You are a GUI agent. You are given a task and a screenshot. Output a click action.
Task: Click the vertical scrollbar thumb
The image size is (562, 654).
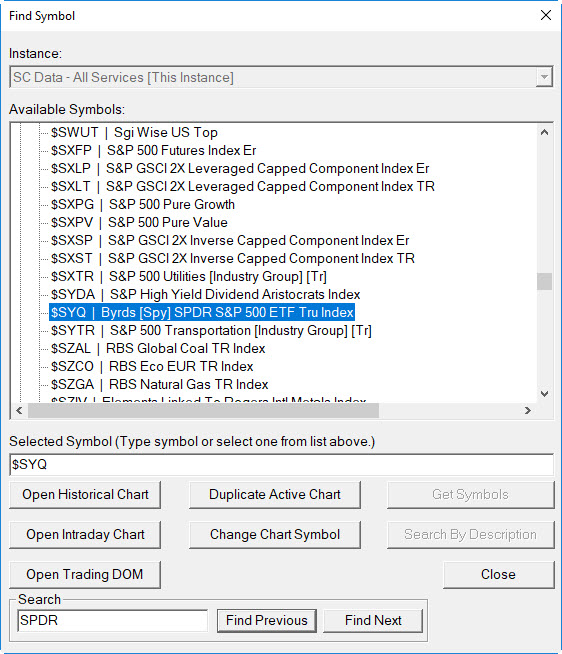pyautogui.click(x=544, y=282)
